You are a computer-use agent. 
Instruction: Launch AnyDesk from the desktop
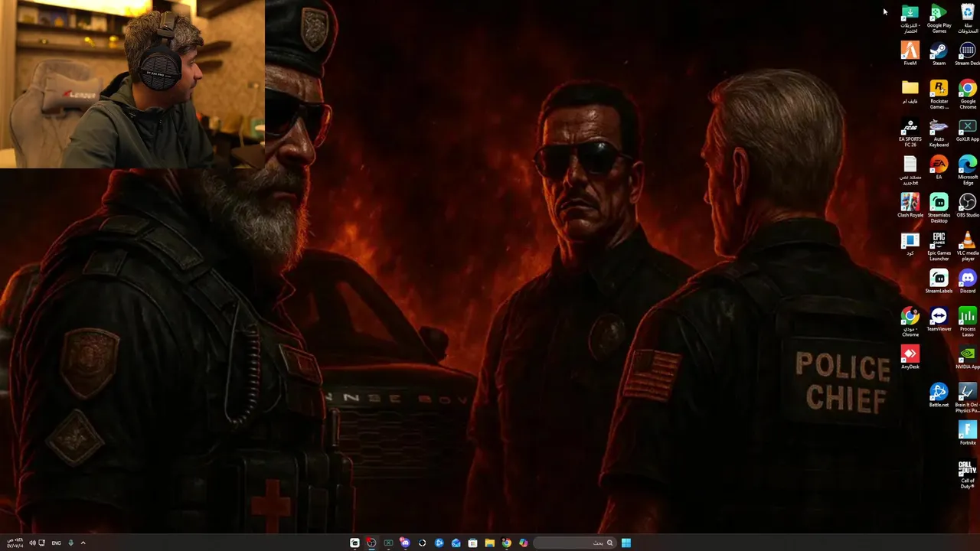910,357
